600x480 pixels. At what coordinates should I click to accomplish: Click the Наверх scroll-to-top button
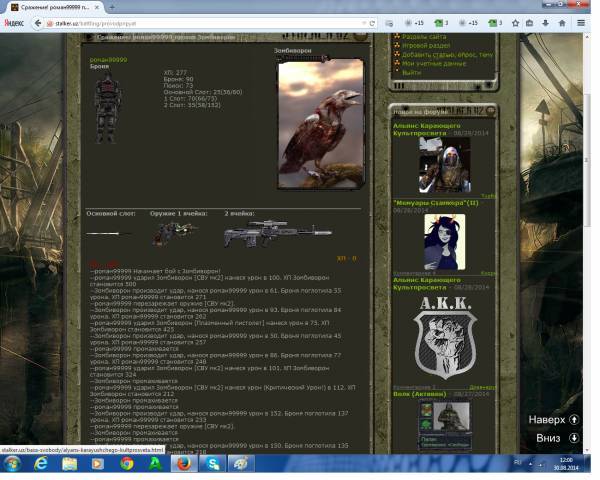pyautogui.click(x=553, y=420)
